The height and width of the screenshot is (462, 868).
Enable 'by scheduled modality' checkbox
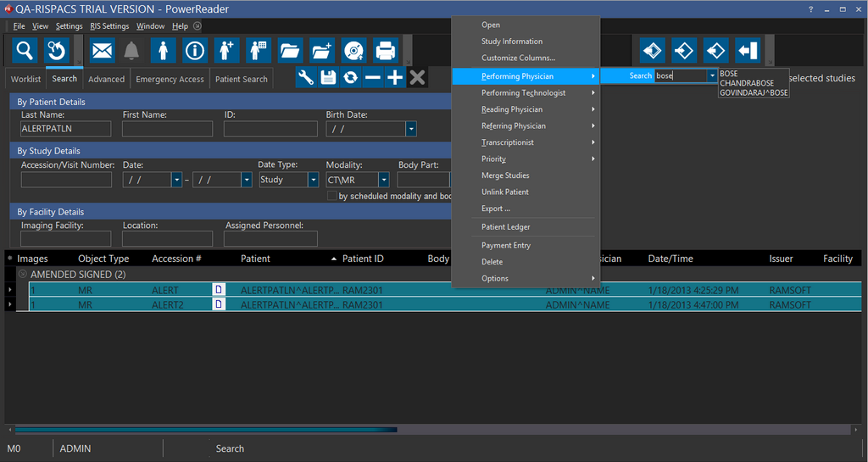point(331,196)
